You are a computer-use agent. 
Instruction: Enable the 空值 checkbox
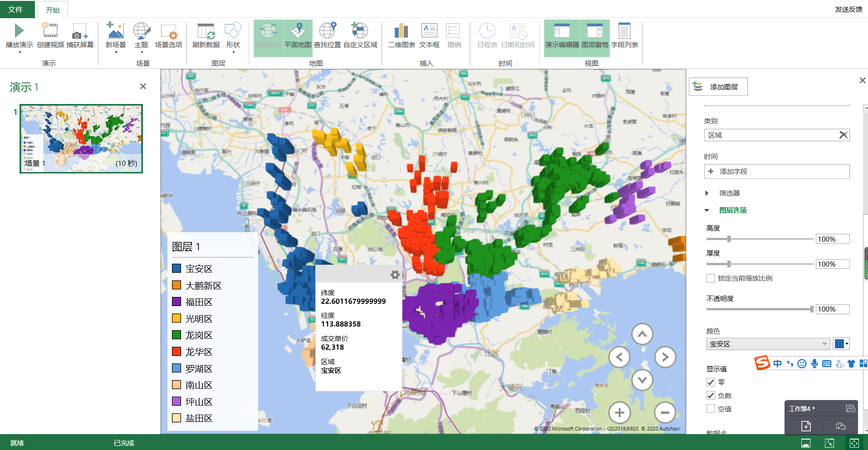[710, 408]
